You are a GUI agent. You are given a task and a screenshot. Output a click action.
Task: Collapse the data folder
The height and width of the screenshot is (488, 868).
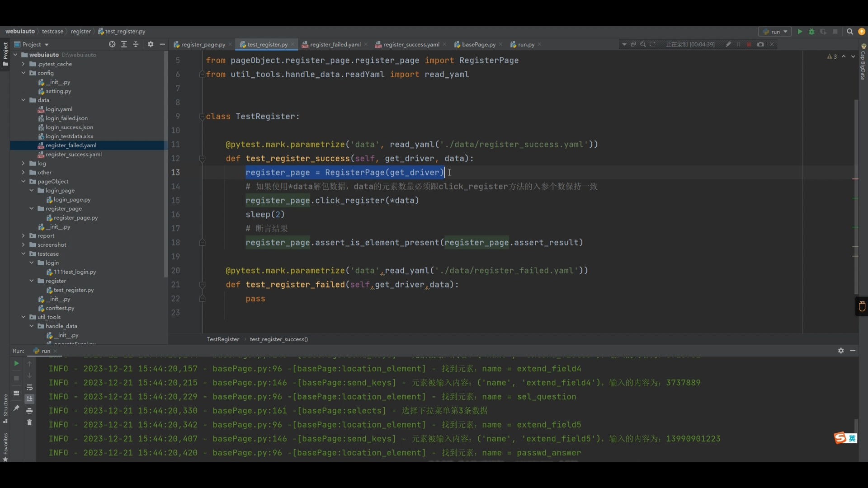(x=23, y=100)
